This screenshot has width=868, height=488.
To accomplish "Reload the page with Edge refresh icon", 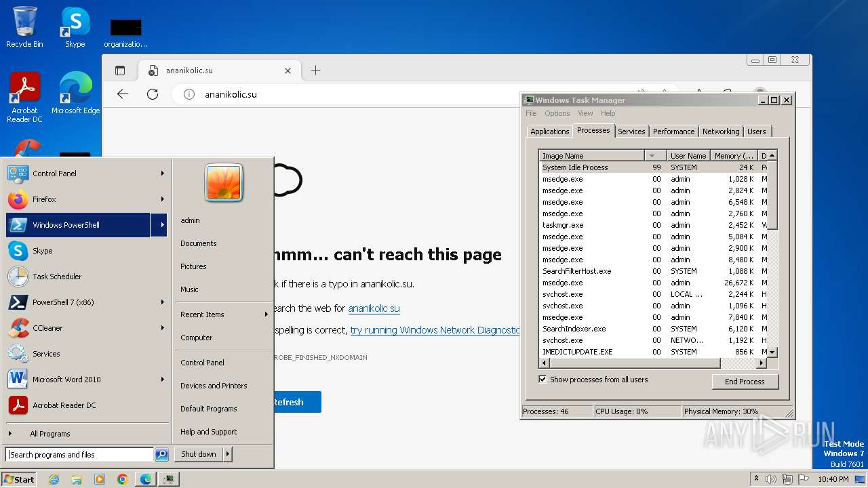I will click(x=153, y=94).
